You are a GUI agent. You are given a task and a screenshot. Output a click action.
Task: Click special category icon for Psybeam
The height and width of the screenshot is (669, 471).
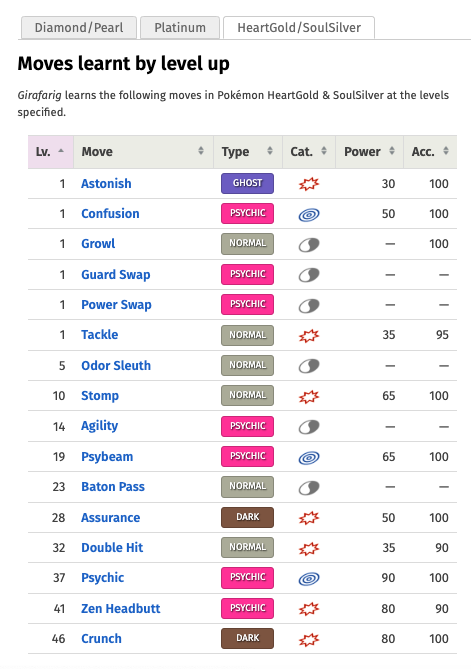[309, 458]
